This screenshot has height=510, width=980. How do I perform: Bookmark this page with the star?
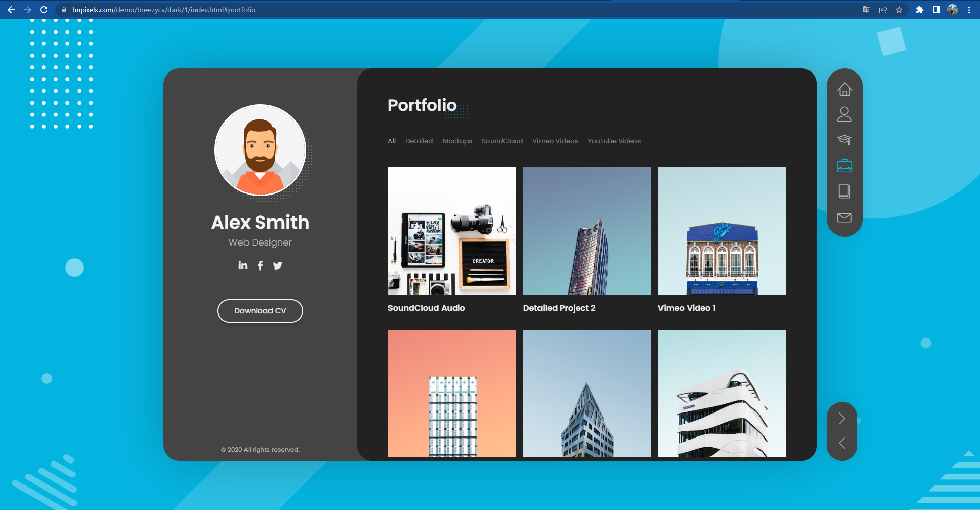(x=899, y=10)
